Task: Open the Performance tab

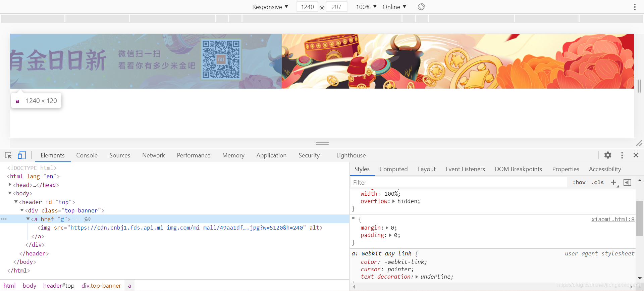Action: tap(194, 155)
